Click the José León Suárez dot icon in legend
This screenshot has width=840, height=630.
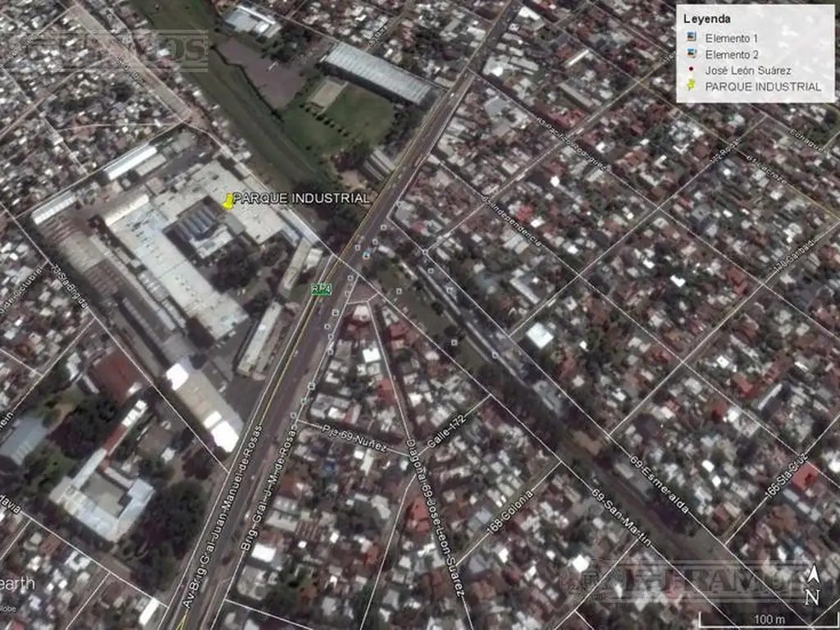click(x=692, y=71)
